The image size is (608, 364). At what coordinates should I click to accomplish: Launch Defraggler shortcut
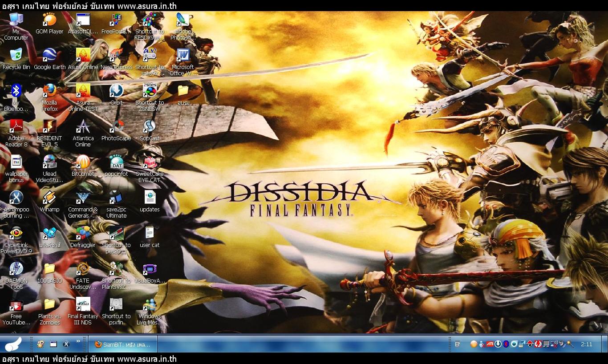point(83,237)
